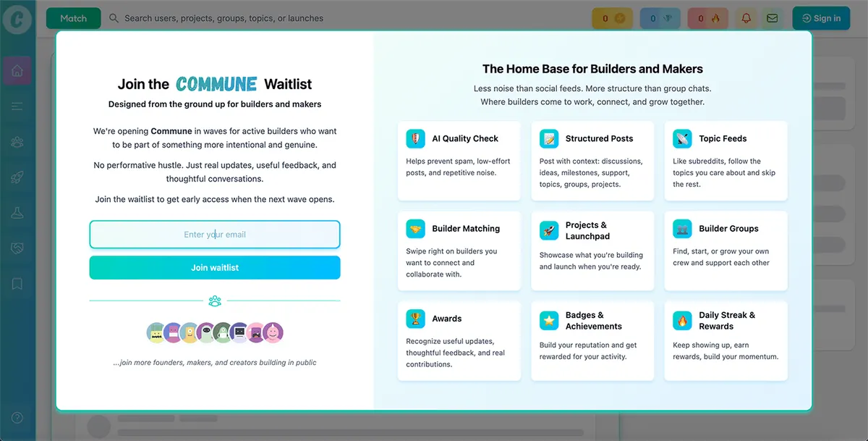This screenshot has width=868, height=441.
Task: Click the last pink avatar thumbnail
Action: [x=273, y=333]
